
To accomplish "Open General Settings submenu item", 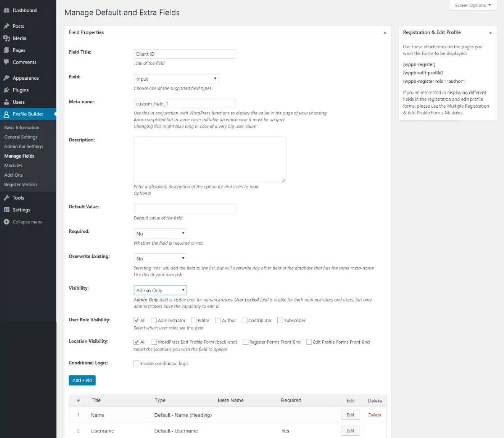I will pos(21,137).
